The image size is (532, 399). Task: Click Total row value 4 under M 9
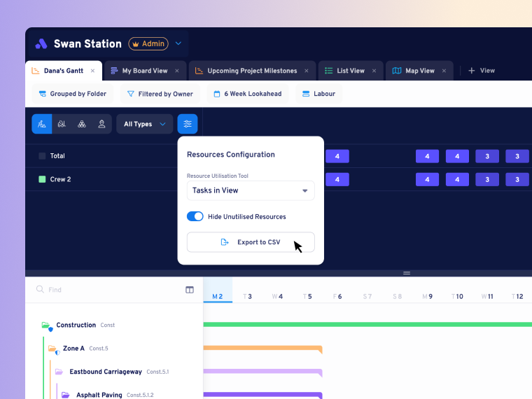(x=427, y=156)
